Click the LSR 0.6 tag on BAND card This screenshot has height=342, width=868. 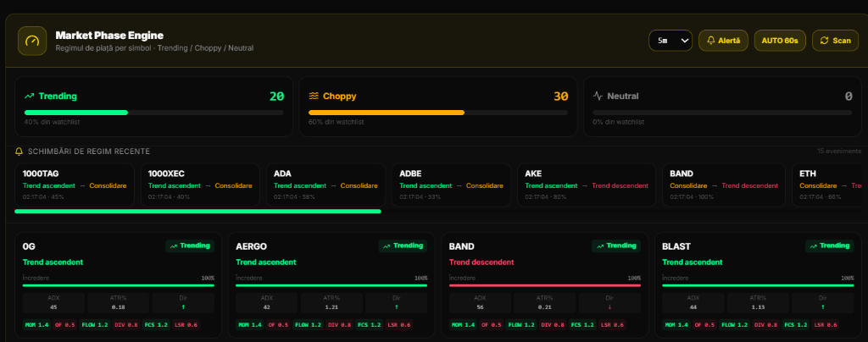click(x=612, y=325)
